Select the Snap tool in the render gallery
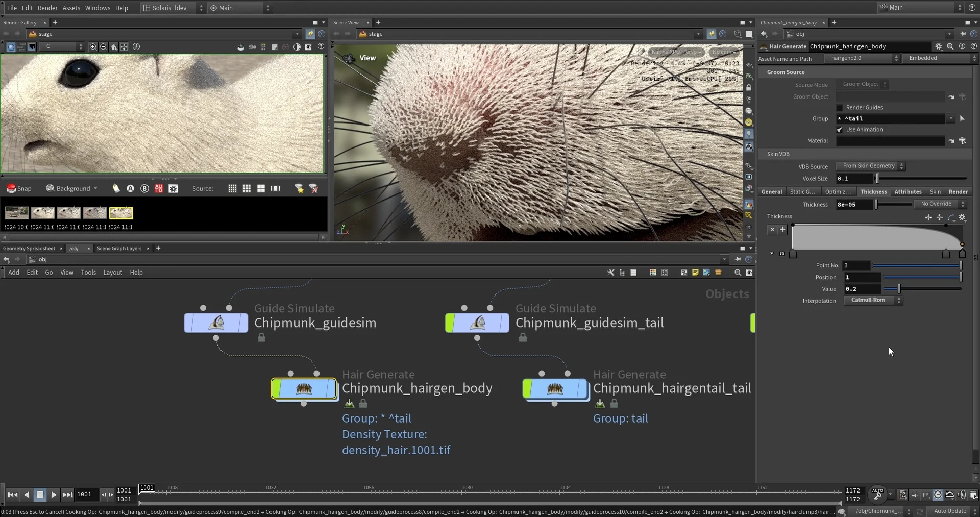The image size is (980, 517). tap(18, 188)
